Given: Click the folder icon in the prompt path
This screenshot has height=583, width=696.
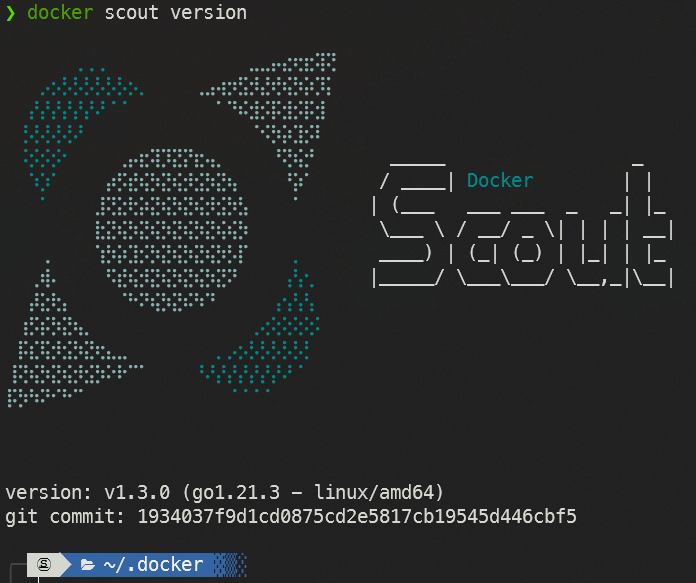Looking at the screenshot, I should click(x=87, y=565).
